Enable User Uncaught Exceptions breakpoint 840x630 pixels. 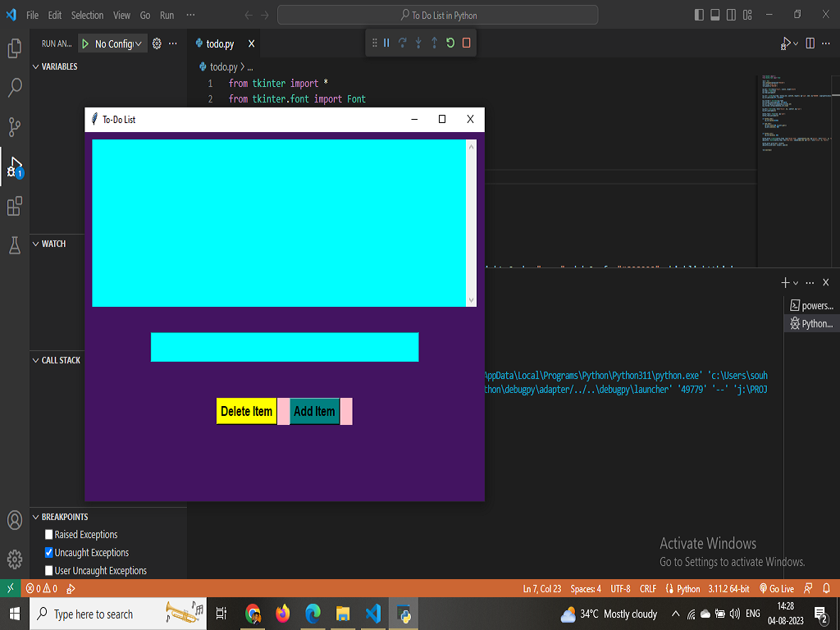(48, 570)
